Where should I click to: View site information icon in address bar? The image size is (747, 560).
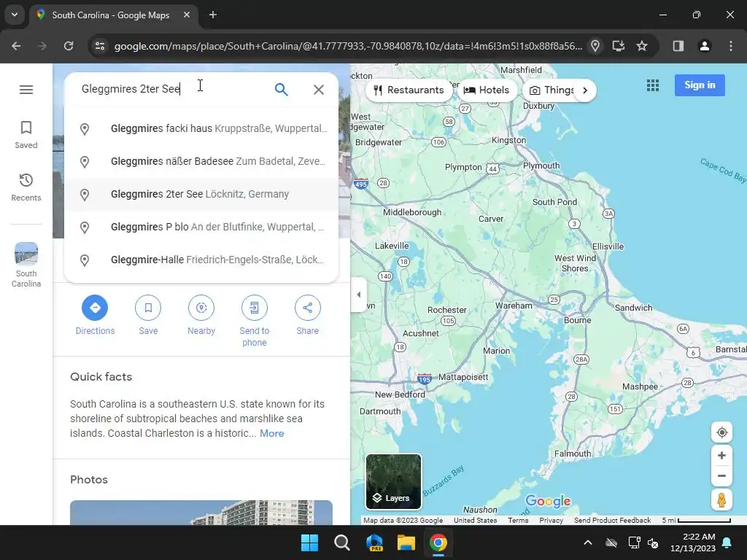pos(100,46)
